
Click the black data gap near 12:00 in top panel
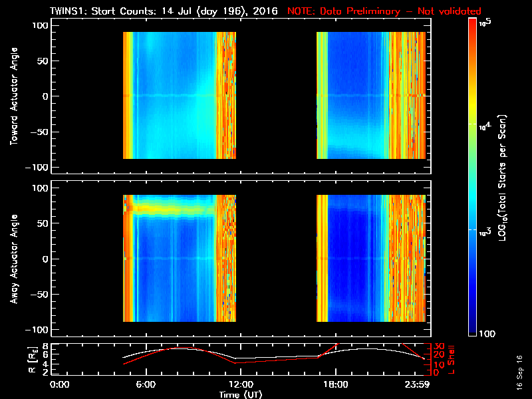click(x=276, y=95)
